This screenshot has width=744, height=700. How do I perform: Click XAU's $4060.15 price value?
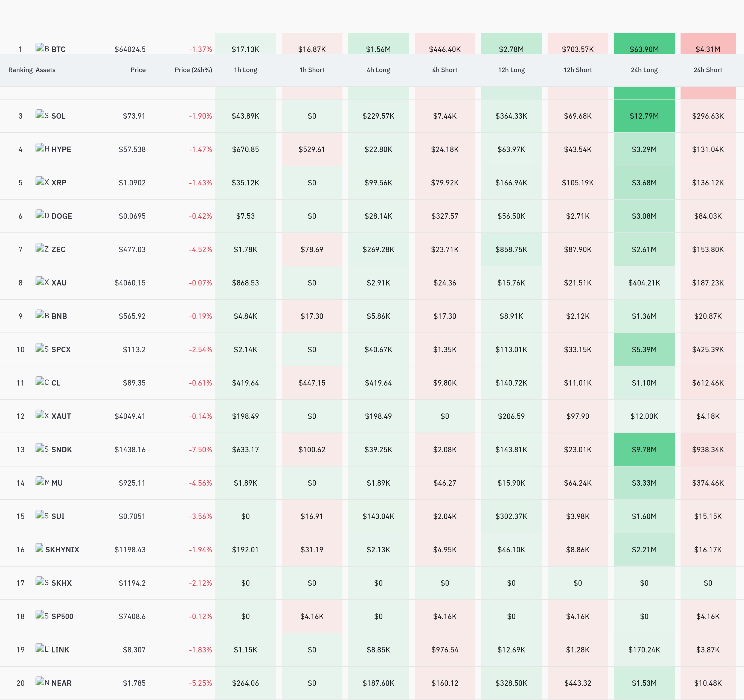click(x=130, y=283)
